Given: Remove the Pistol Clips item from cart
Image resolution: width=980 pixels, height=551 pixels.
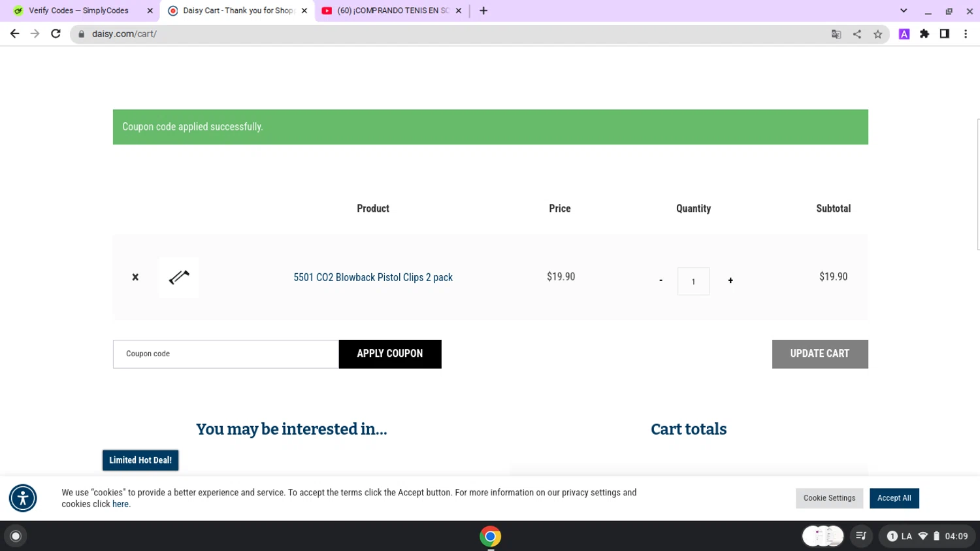Looking at the screenshot, I should 135,277.
